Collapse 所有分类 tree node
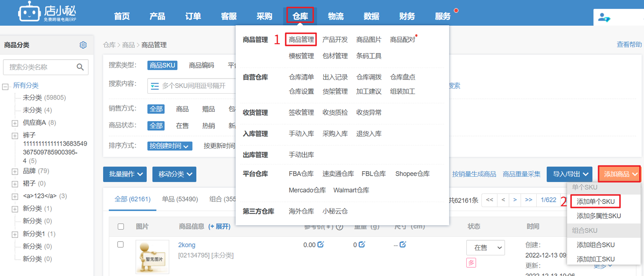Screen dimensions: 644x276 (5, 87)
